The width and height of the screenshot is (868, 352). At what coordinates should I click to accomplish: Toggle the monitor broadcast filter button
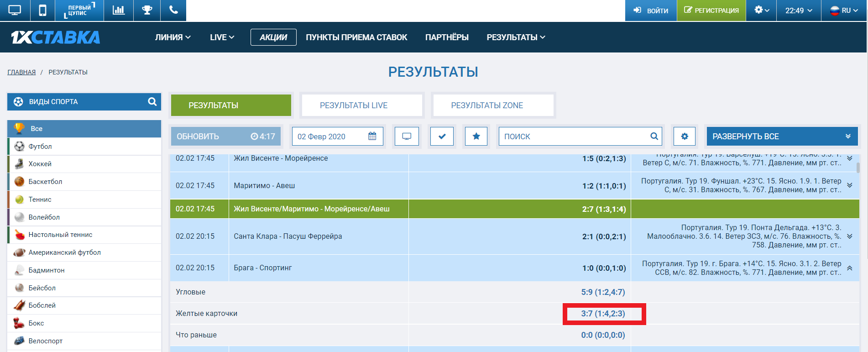(407, 136)
